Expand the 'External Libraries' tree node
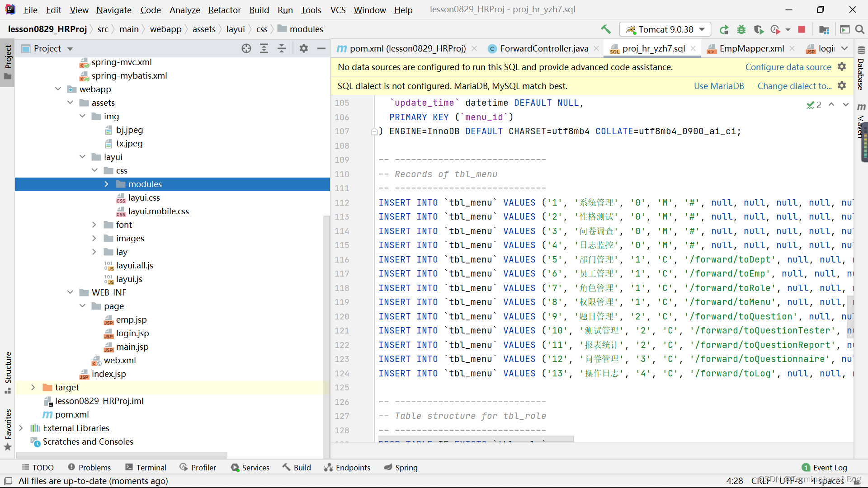The image size is (868, 488). point(21,428)
